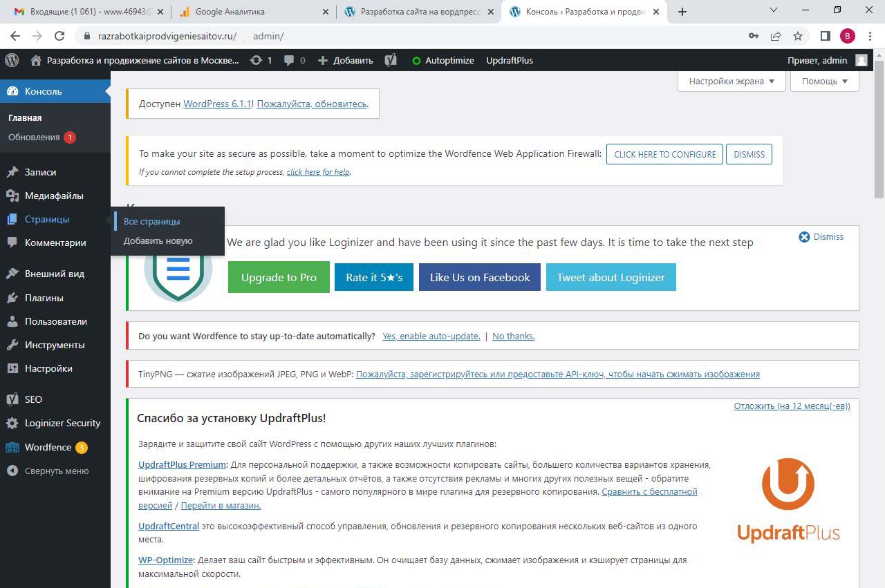The width and height of the screenshot is (885, 588).
Task: Dismiss the Loginizer notice
Action: point(821,236)
